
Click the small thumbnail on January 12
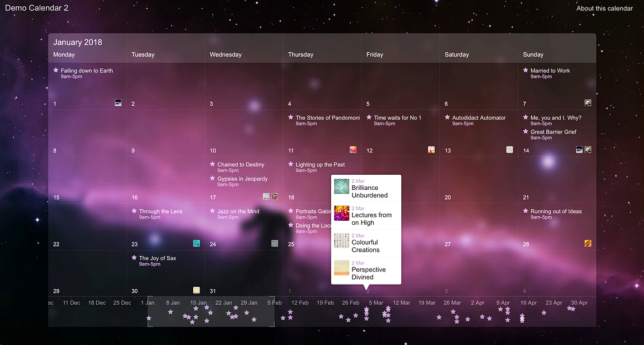pyautogui.click(x=431, y=149)
